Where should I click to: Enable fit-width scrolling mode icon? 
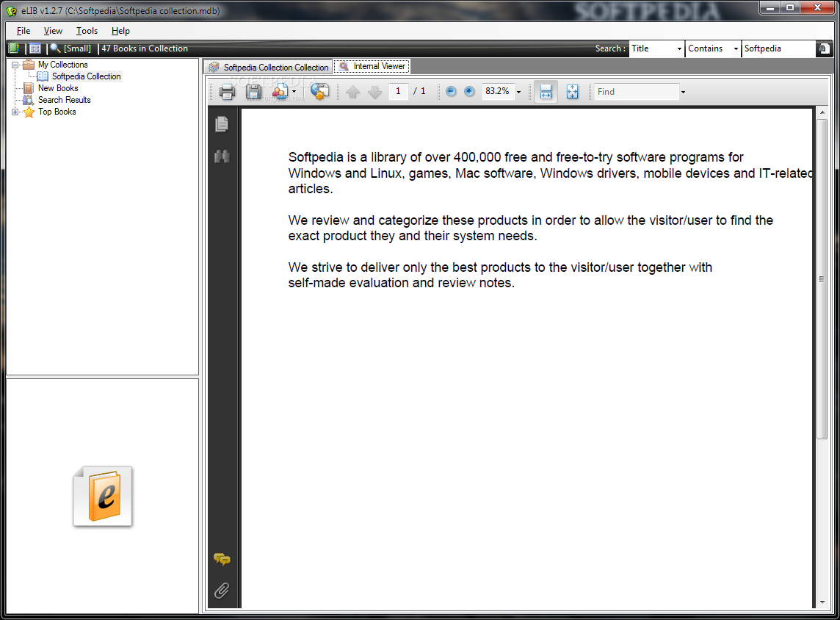tap(546, 92)
